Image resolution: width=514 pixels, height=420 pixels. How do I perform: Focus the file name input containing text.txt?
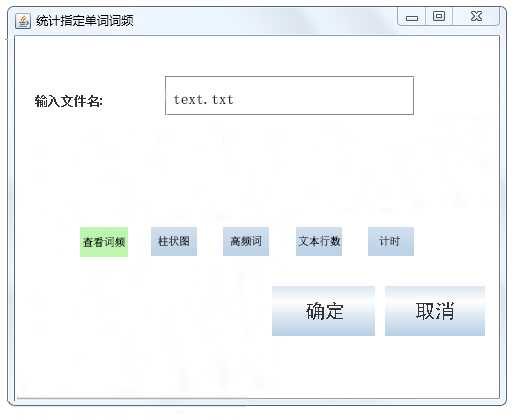click(289, 96)
